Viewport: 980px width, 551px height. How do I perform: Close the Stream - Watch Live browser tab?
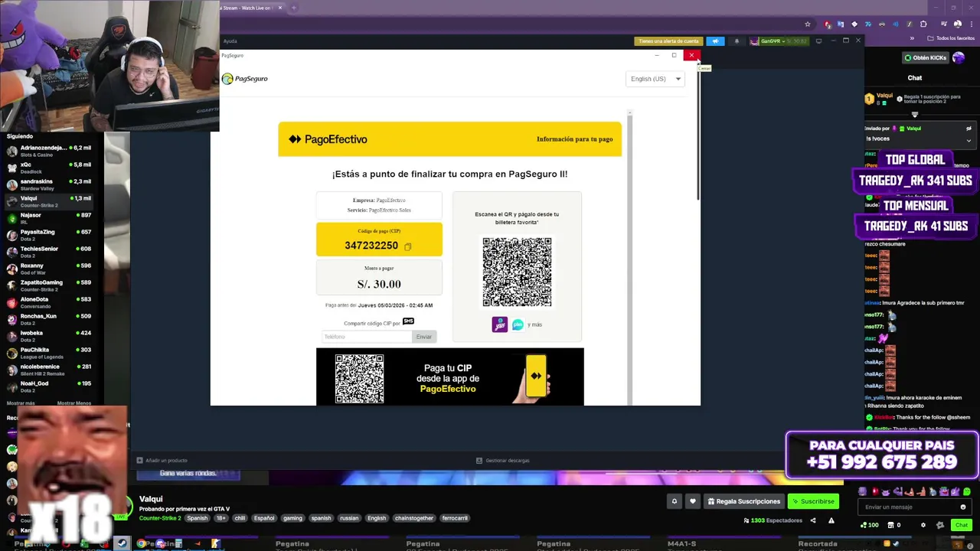280,8
